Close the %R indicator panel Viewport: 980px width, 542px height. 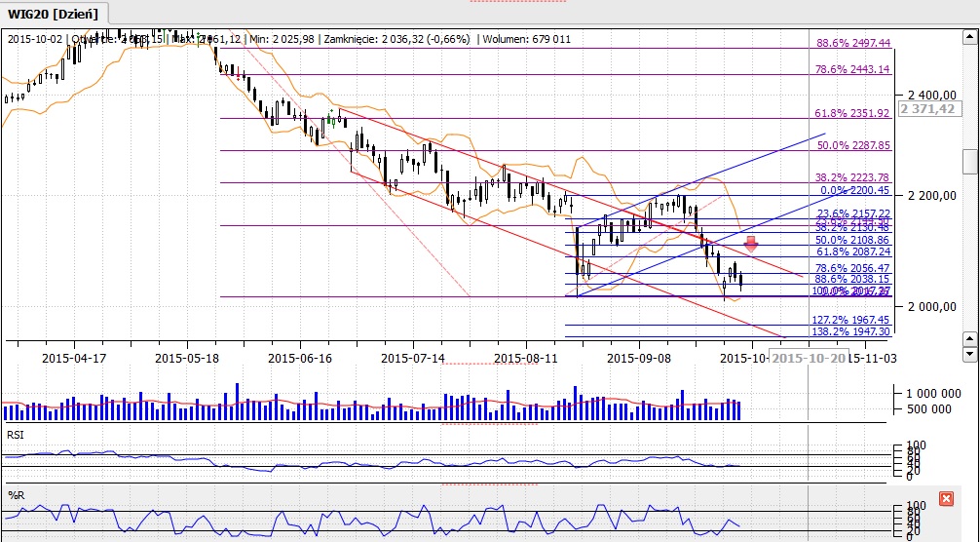click(946, 498)
